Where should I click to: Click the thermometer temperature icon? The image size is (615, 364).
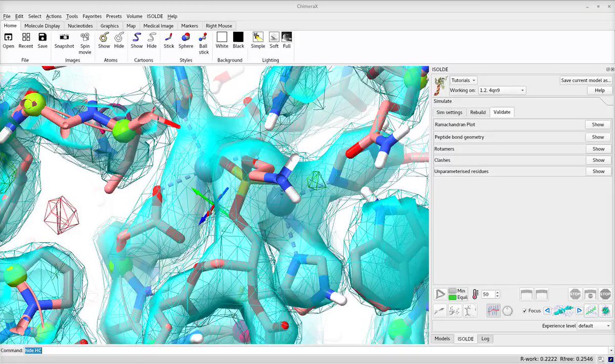point(475,294)
